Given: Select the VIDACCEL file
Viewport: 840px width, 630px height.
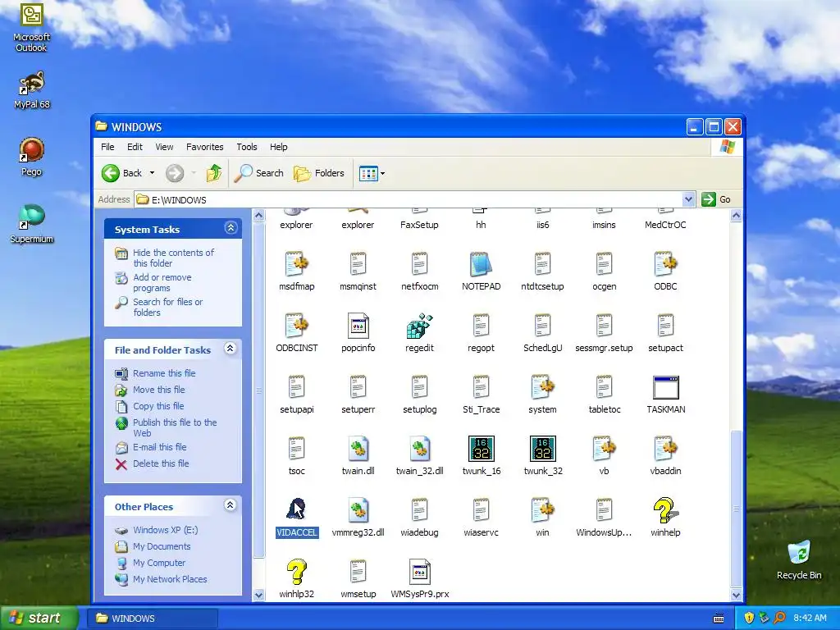Looking at the screenshot, I should (x=296, y=517).
